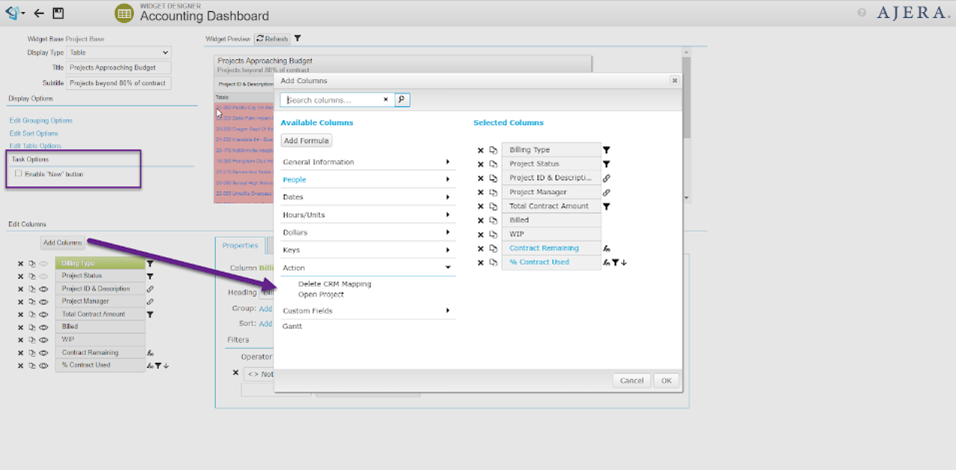The width and height of the screenshot is (956, 470).
Task: Click copy icon beside WIP in Selected Columns
Action: (493, 234)
